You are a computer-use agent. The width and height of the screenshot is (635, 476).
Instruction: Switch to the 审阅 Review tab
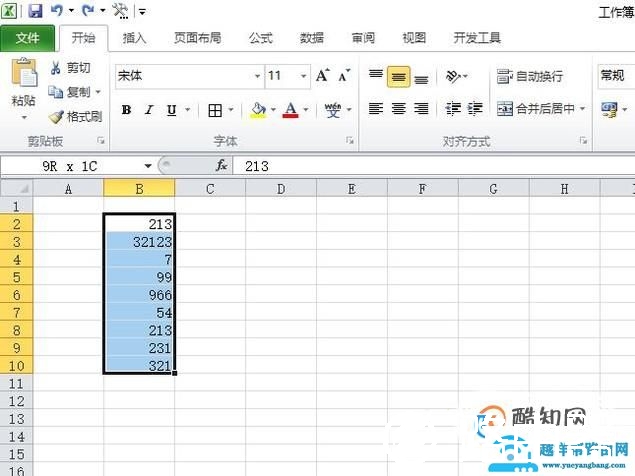[363, 38]
